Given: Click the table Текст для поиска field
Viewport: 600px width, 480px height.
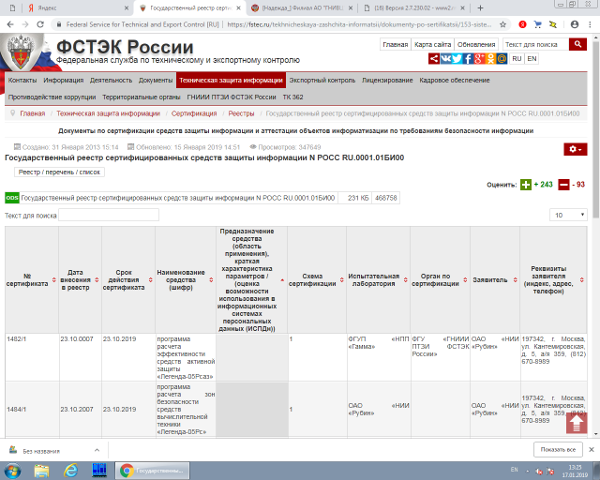Looking at the screenshot, I should pos(109,215).
